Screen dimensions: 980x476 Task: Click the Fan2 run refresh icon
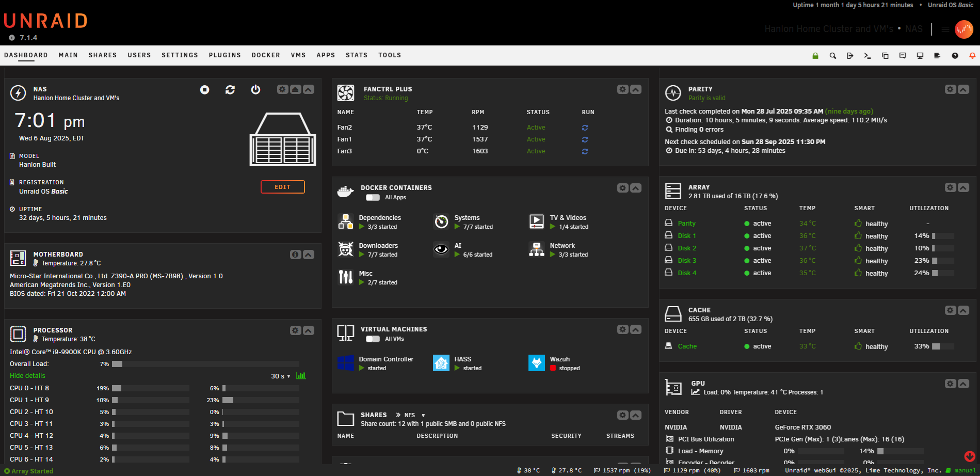click(585, 128)
